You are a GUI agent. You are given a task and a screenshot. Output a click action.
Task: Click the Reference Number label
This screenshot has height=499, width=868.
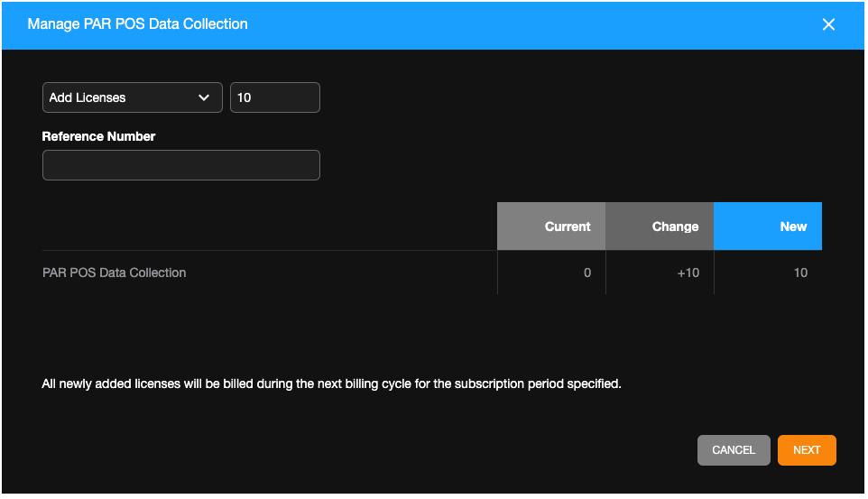98,136
